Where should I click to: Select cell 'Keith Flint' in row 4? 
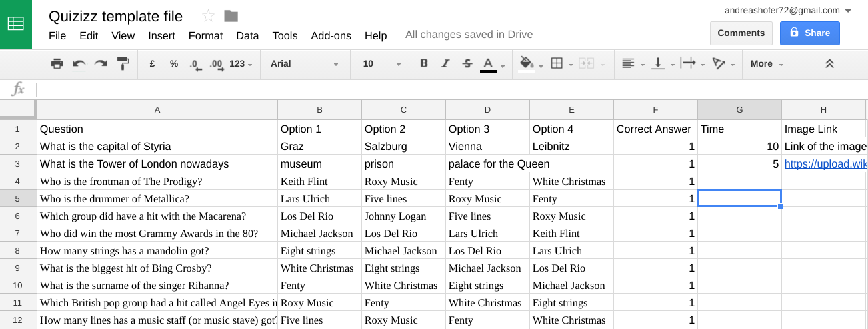coord(319,181)
